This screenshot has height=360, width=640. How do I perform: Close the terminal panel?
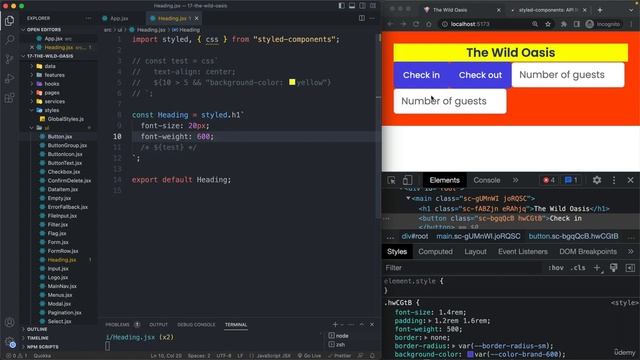tap(372, 324)
